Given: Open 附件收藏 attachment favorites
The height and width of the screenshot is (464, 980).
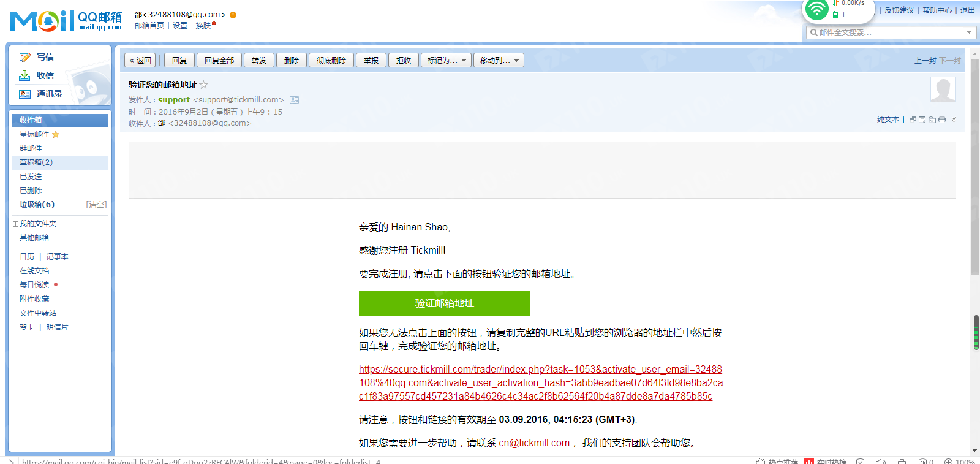Looking at the screenshot, I should pos(34,299).
